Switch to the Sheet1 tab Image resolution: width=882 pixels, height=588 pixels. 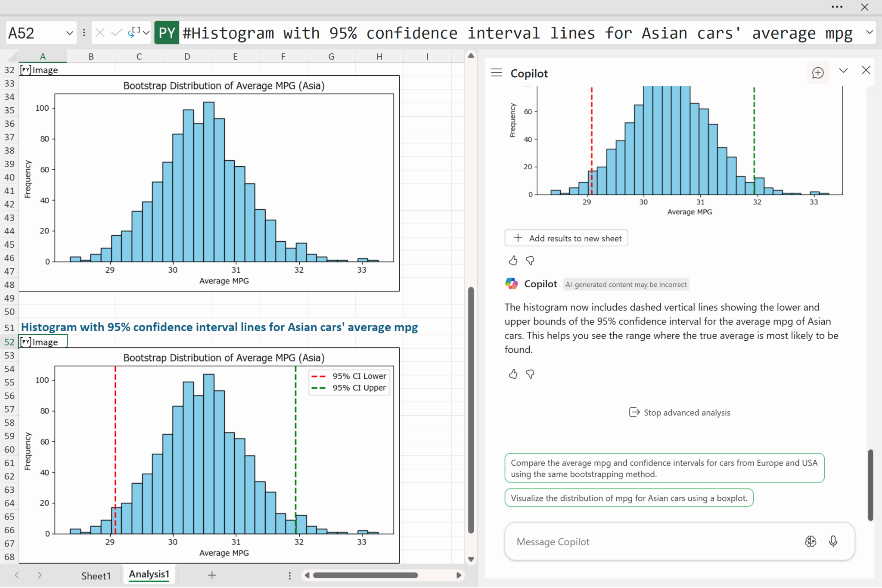pos(96,576)
